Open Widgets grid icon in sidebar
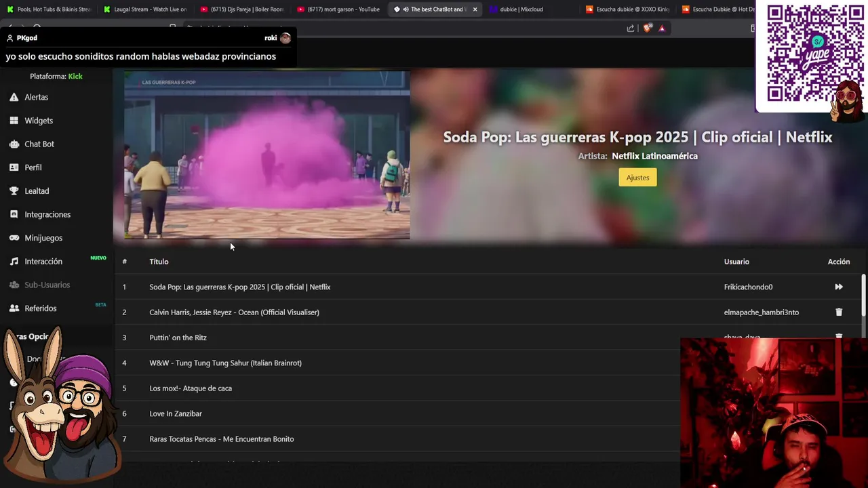Viewport: 868px width, 488px height. pos(14,121)
